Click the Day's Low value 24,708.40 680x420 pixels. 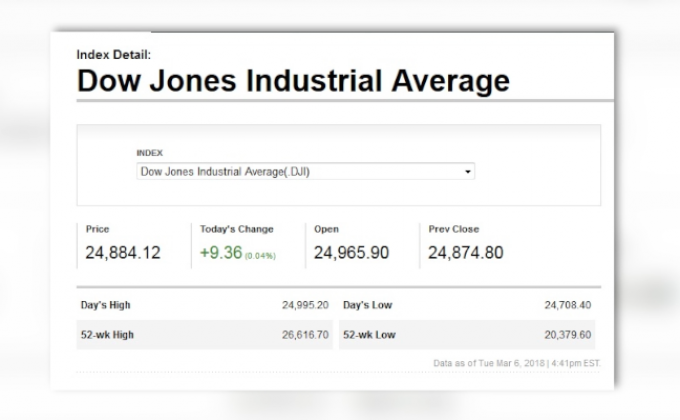click(x=567, y=304)
